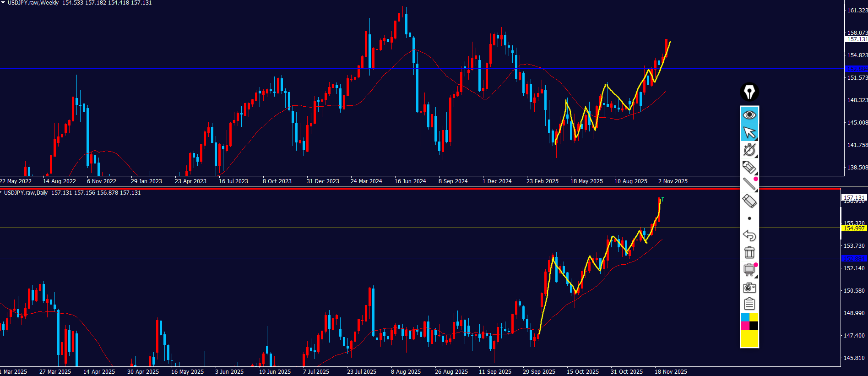The height and width of the screenshot is (376, 868).
Task: Toggle the eye visibility of drawings
Action: click(749, 114)
